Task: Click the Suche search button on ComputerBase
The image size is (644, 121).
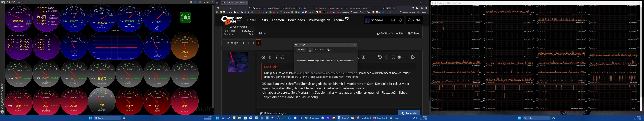Action: (x=414, y=20)
